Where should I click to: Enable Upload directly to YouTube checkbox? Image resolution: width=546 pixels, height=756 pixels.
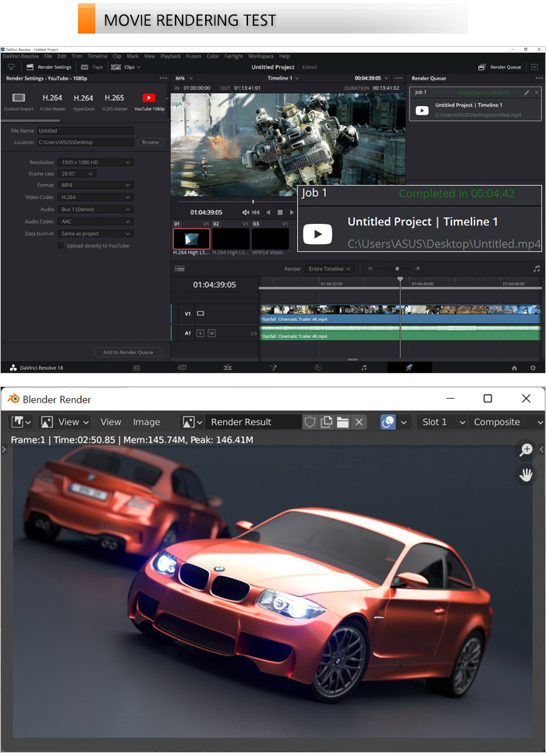pyautogui.click(x=60, y=246)
